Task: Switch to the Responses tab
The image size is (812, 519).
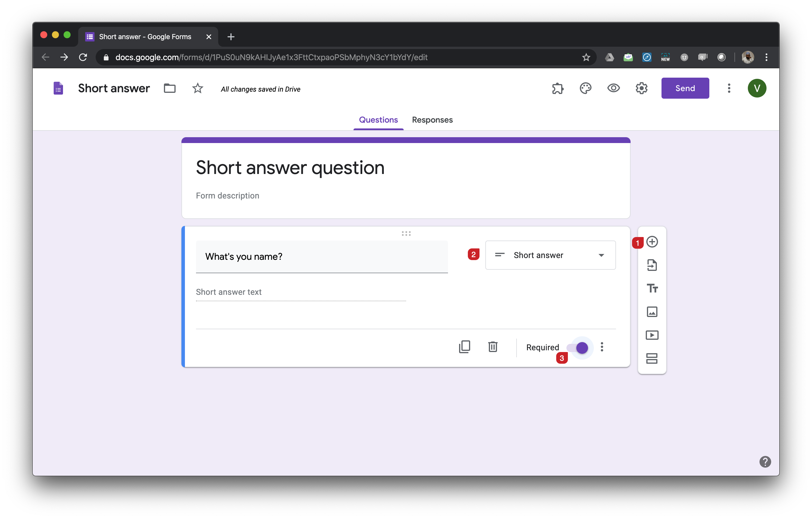Action: coord(432,120)
